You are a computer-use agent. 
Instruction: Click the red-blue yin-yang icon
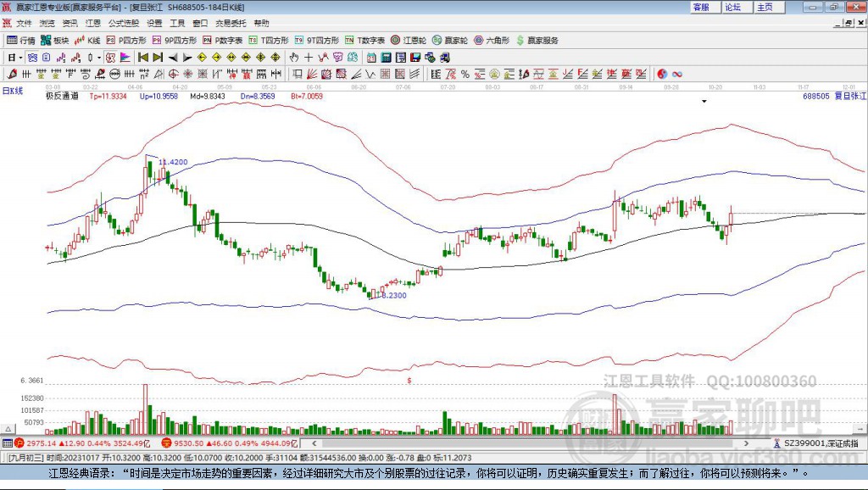pos(662,75)
